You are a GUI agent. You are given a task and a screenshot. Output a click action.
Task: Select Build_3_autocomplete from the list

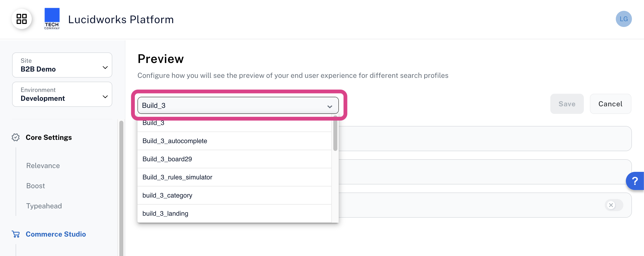click(x=175, y=141)
